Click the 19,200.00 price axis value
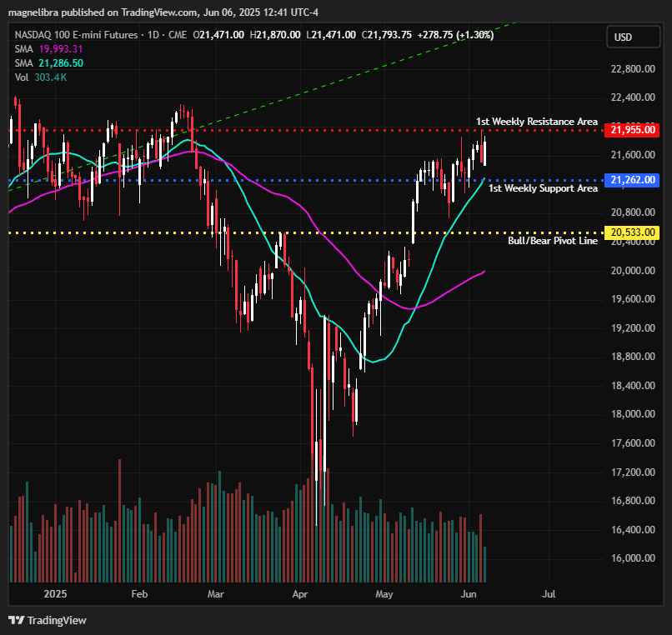This screenshot has width=672, height=635. [633, 328]
